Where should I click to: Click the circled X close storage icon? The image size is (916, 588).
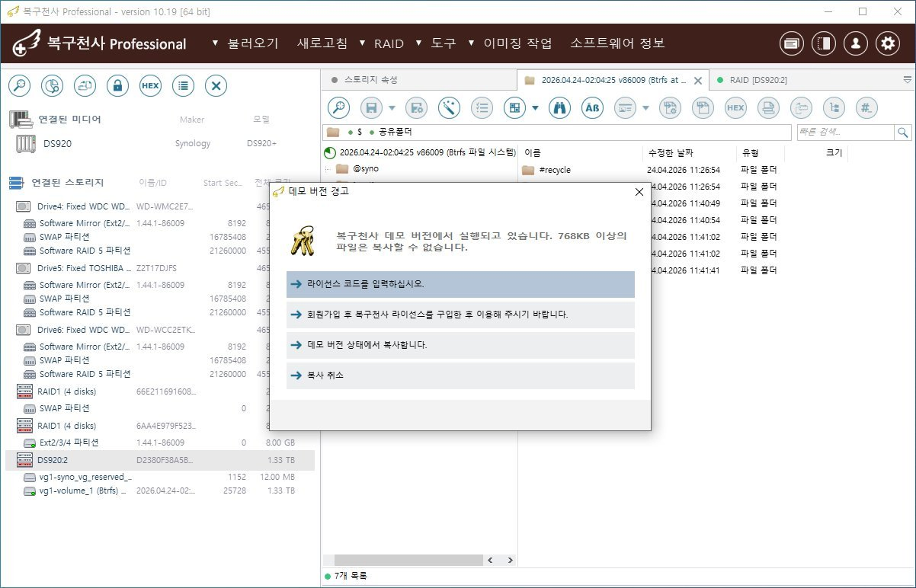216,86
